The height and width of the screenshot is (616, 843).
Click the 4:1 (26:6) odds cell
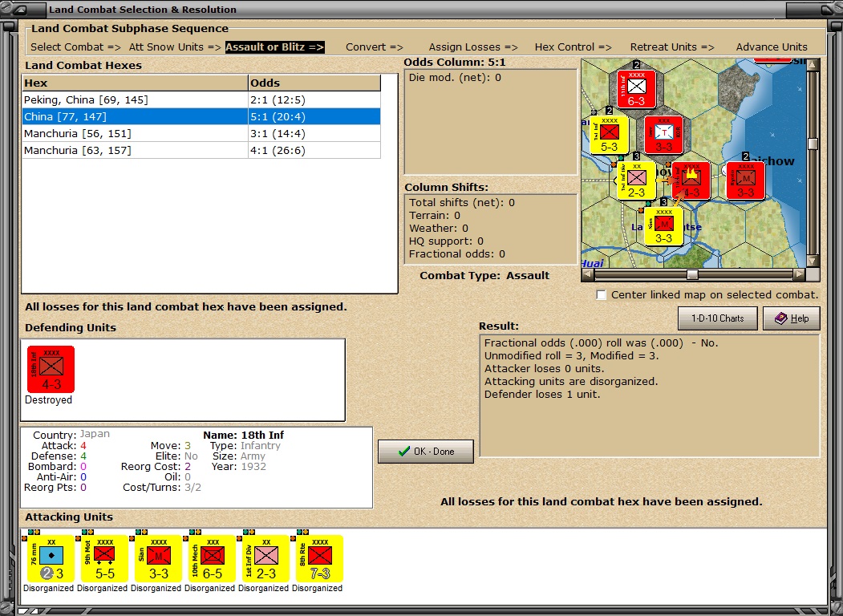[314, 151]
